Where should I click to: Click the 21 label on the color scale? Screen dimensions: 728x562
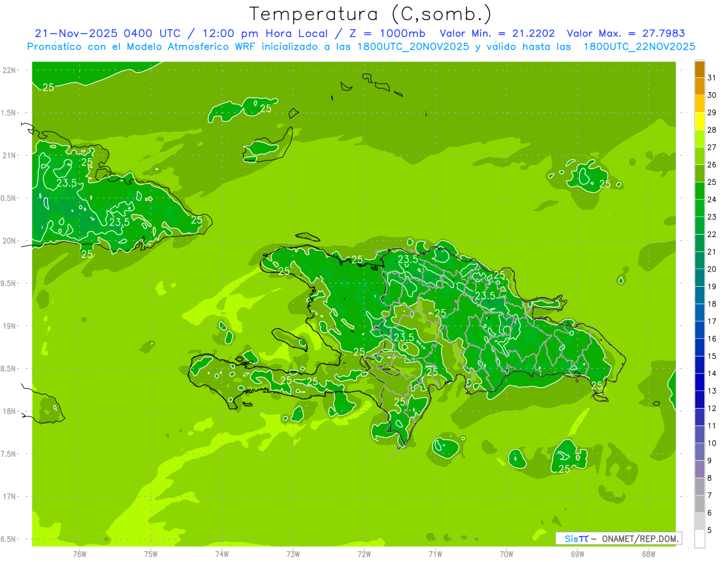coord(712,252)
